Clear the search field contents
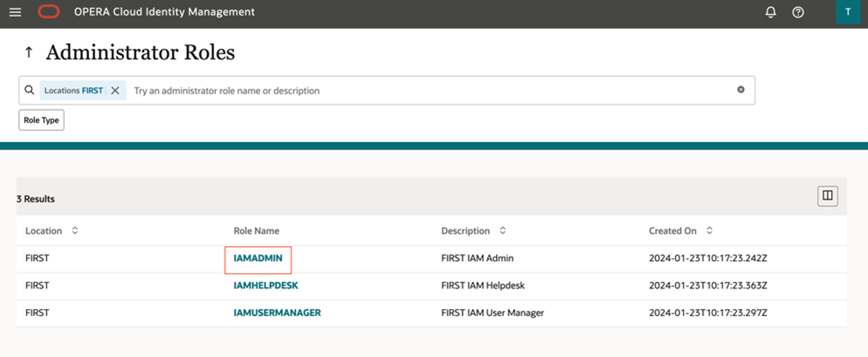 pos(741,90)
